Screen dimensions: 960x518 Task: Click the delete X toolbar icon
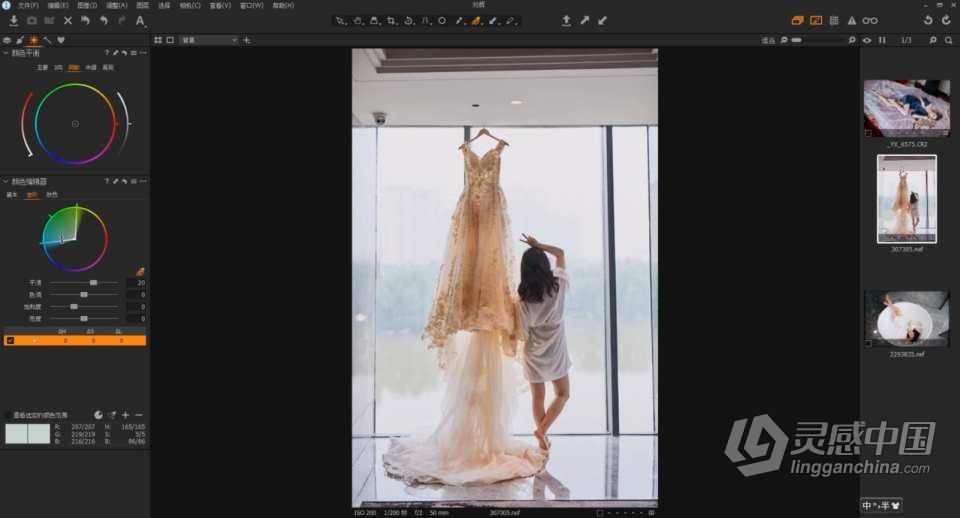coord(68,21)
